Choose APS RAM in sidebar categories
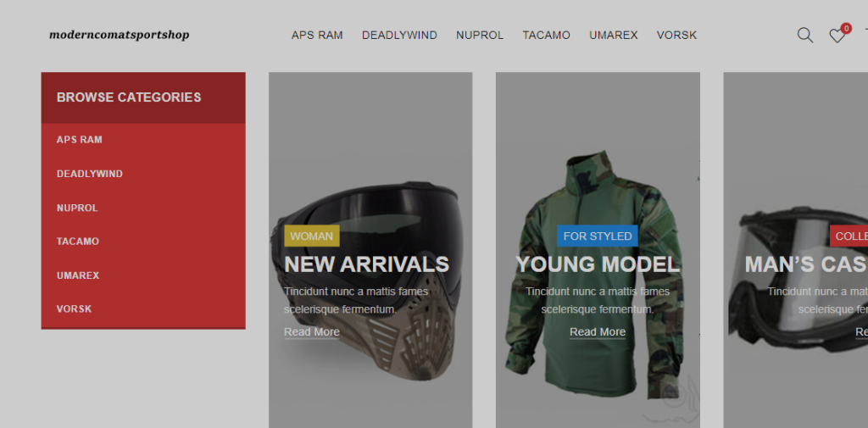868x428 pixels. coord(79,140)
